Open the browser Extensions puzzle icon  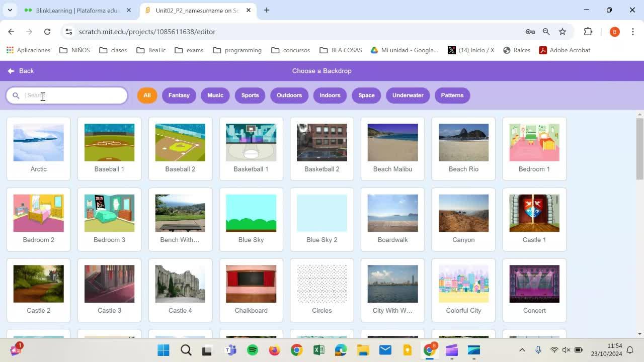click(588, 32)
